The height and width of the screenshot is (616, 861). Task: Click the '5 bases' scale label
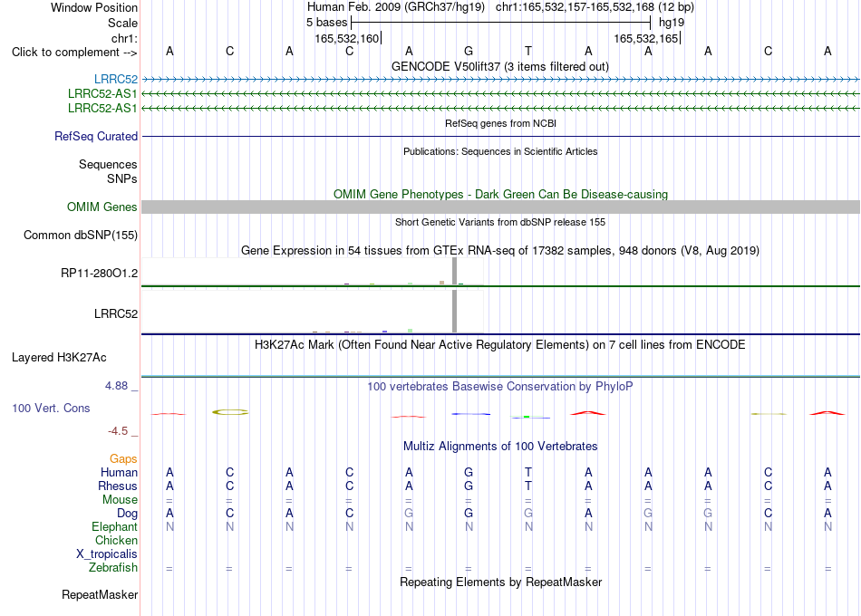(326, 23)
